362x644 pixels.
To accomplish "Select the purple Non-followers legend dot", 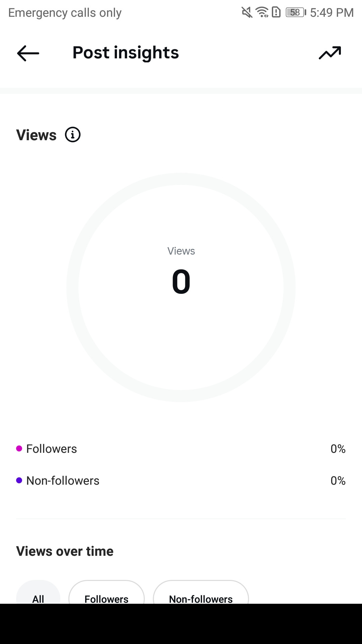I will click(x=19, y=480).
